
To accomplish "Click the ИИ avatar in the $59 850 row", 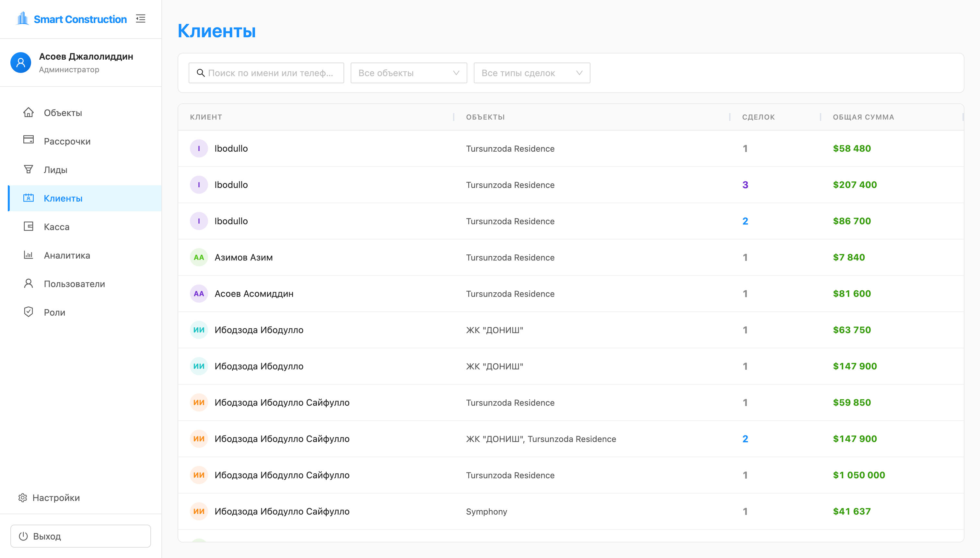I will pyautogui.click(x=199, y=402).
